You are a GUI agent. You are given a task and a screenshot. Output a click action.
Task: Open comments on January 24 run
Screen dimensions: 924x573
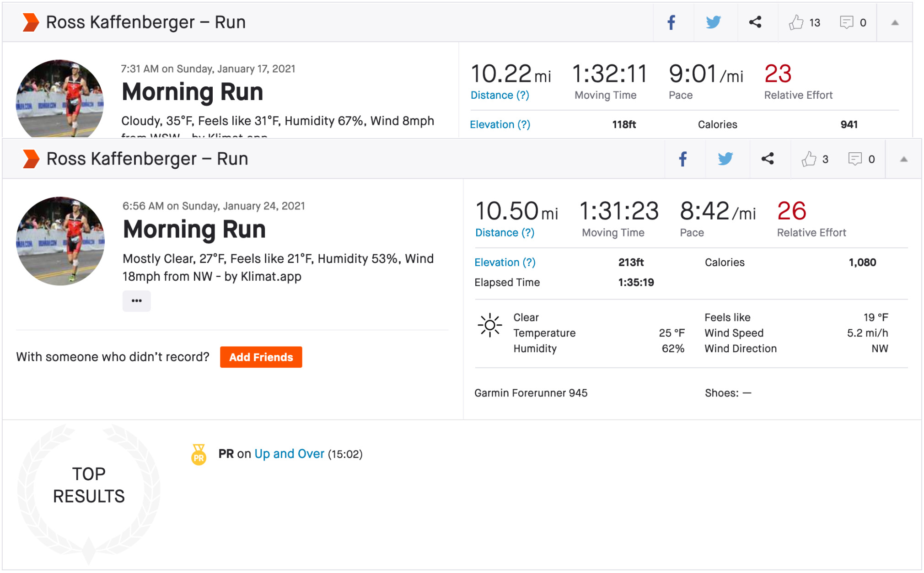[x=855, y=159]
